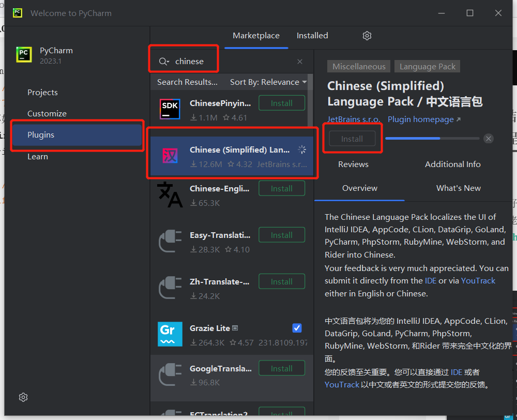Click the search magnifier icon

point(164,62)
